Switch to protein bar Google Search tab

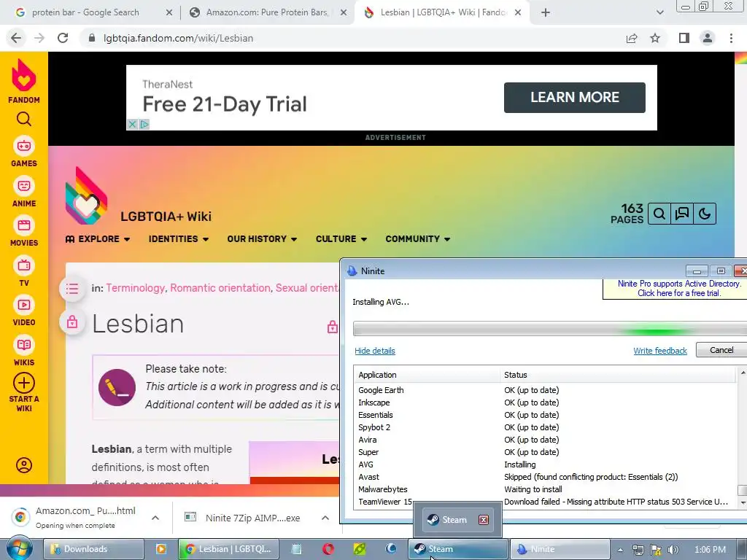pyautogui.click(x=86, y=13)
